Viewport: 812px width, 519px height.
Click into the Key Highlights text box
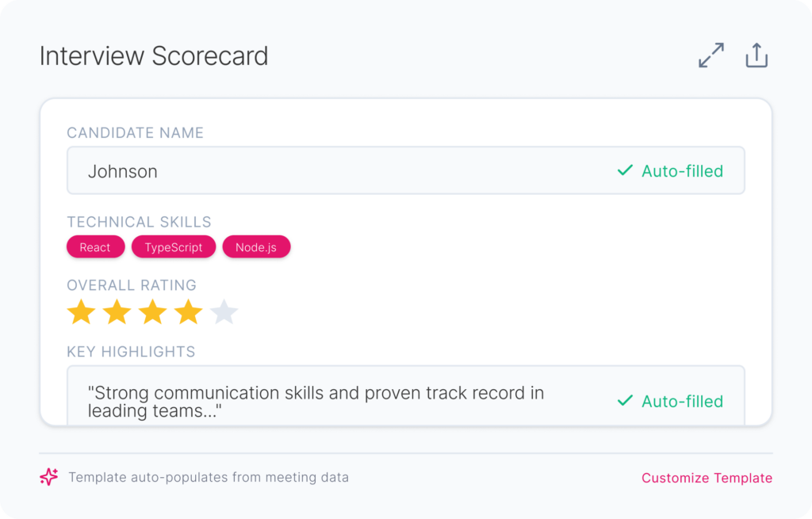317,401
